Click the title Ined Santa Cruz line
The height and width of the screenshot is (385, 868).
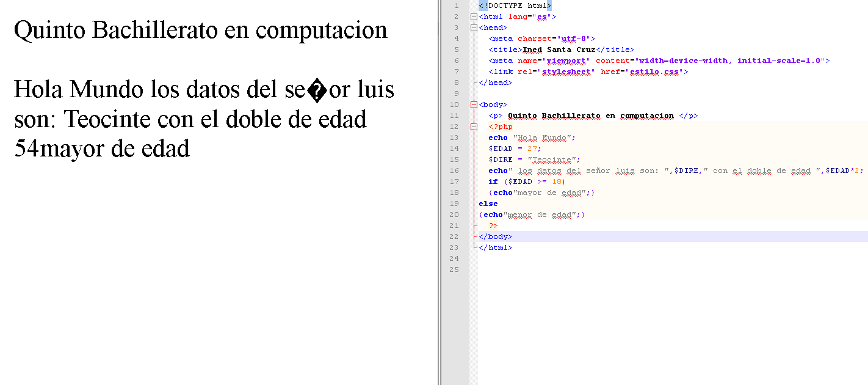pos(561,50)
